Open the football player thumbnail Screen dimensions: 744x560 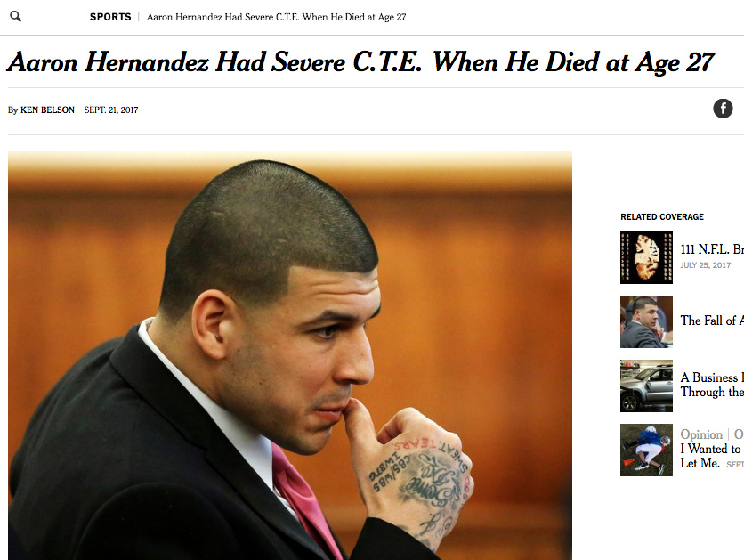[646, 450]
